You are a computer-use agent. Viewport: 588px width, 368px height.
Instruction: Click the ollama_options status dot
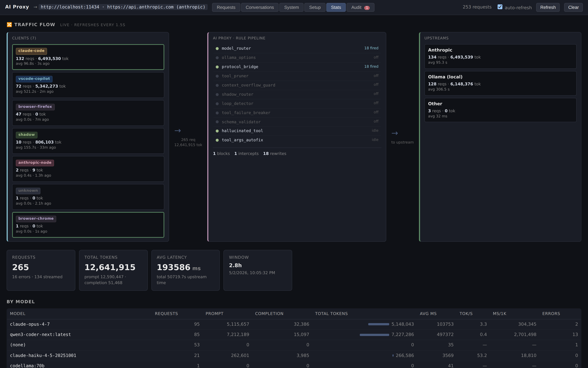[217, 58]
